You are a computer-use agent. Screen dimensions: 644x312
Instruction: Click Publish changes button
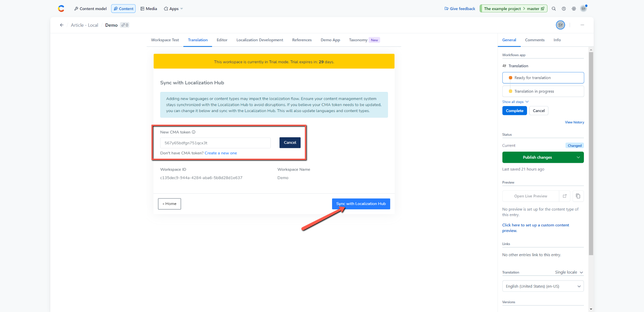click(x=537, y=157)
